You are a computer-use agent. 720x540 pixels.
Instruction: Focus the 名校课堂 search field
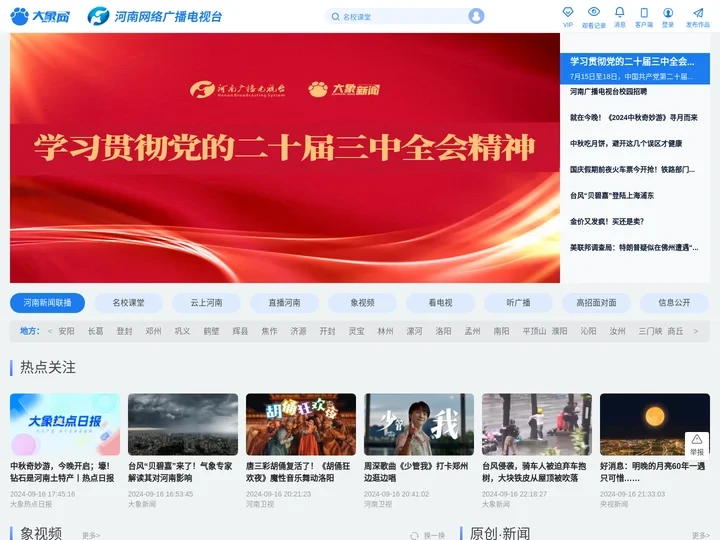tap(403, 17)
